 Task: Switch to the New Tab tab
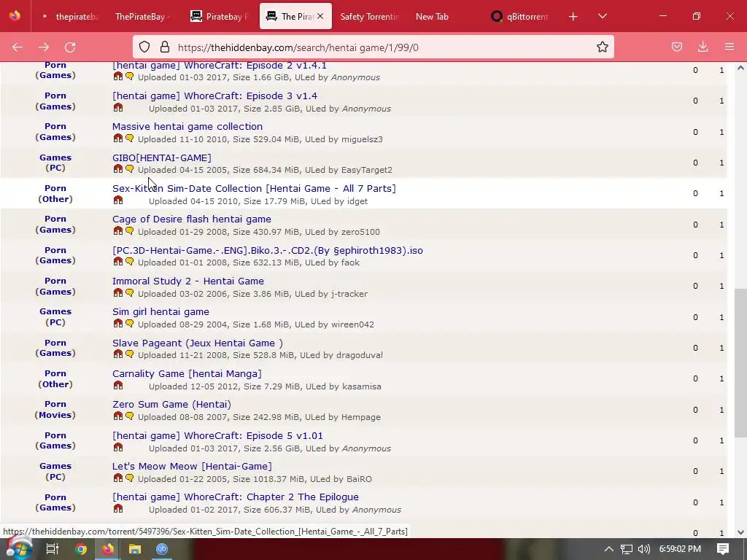432,17
